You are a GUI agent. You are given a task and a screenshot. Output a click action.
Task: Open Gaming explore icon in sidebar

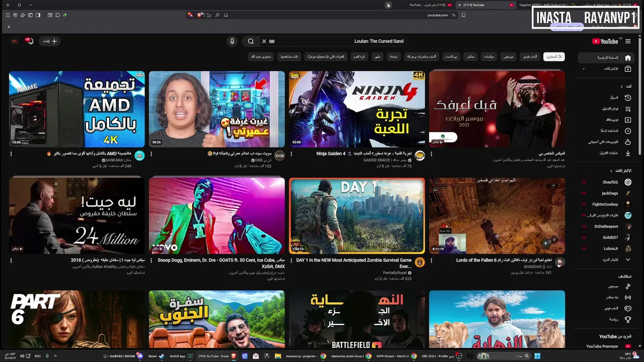pyautogui.click(x=628, y=308)
